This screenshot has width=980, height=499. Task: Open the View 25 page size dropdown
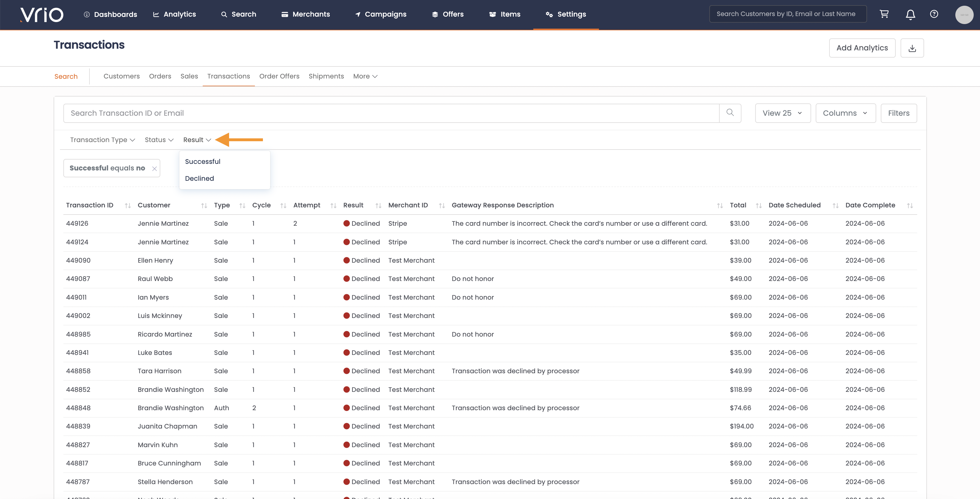point(782,113)
